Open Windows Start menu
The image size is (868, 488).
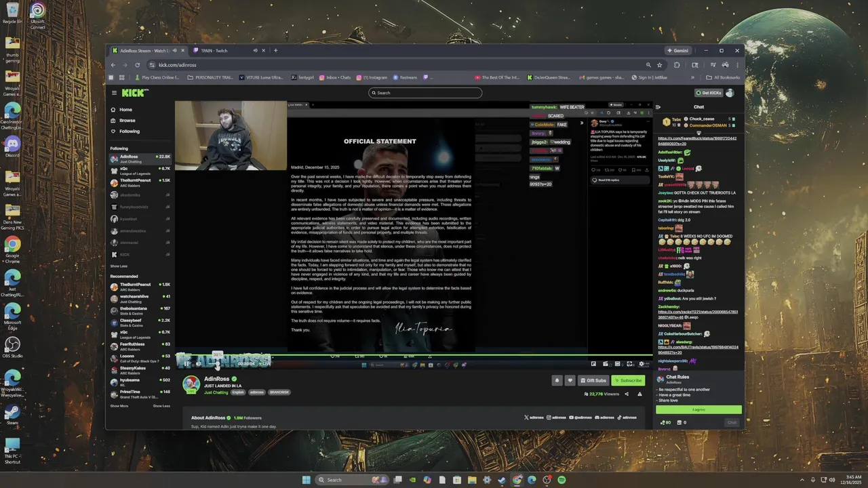306,480
